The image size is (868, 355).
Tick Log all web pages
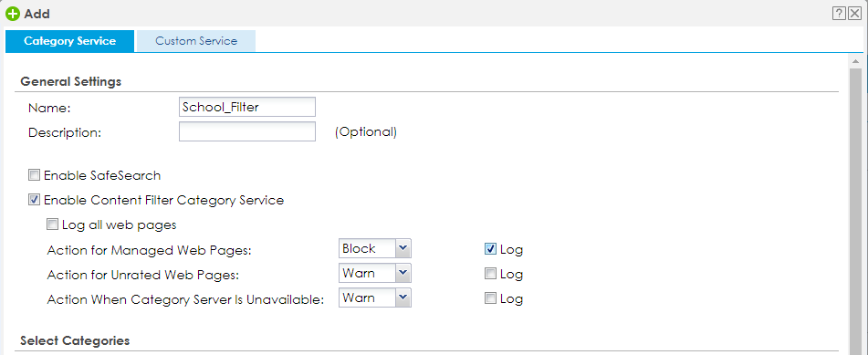pyautogui.click(x=53, y=224)
